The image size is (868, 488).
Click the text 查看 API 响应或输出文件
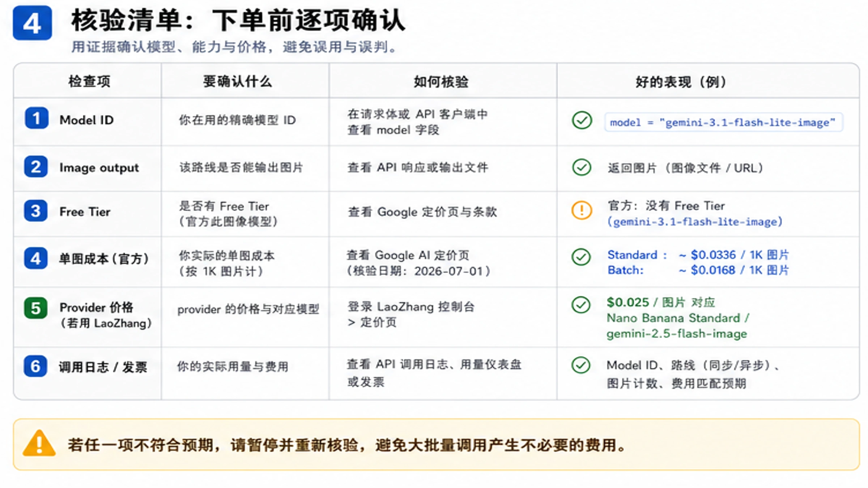coord(418,167)
